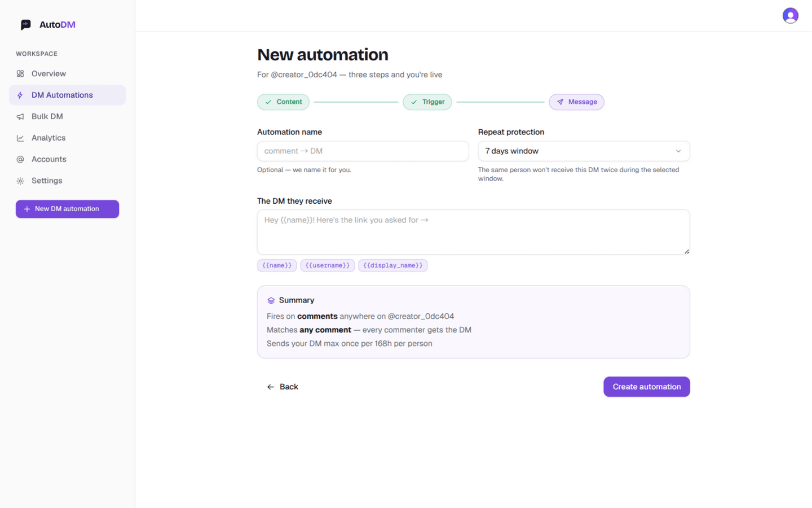Click the DM Automations lightning icon
This screenshot has width=812, height=508.
pyautogui.click(x=20, y=95)
